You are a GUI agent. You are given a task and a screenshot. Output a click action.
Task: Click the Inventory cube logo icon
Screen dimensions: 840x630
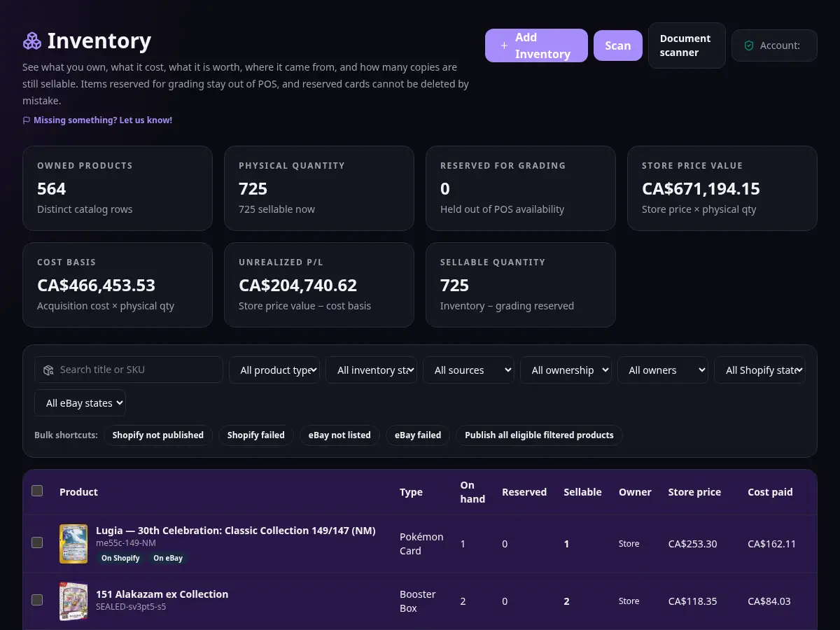(32, 41)
